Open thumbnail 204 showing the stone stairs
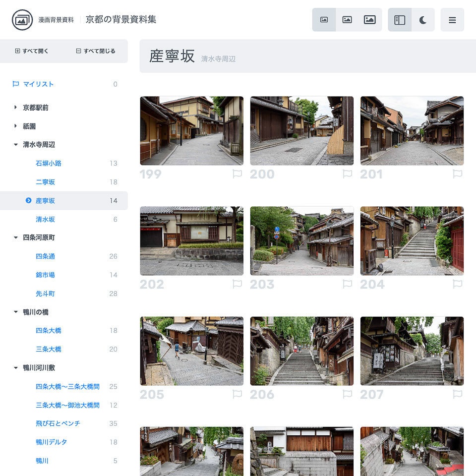This screenshot has width=476, height=476. click(412, 241)
